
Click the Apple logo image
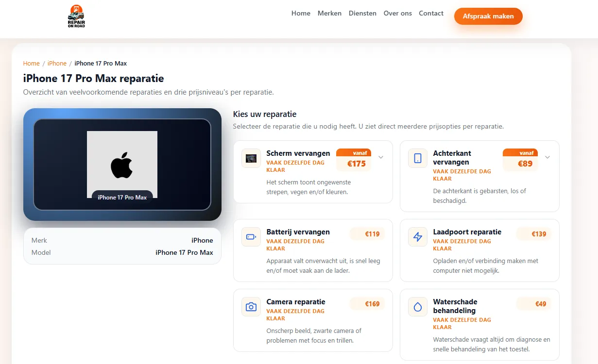pos(122,165)
